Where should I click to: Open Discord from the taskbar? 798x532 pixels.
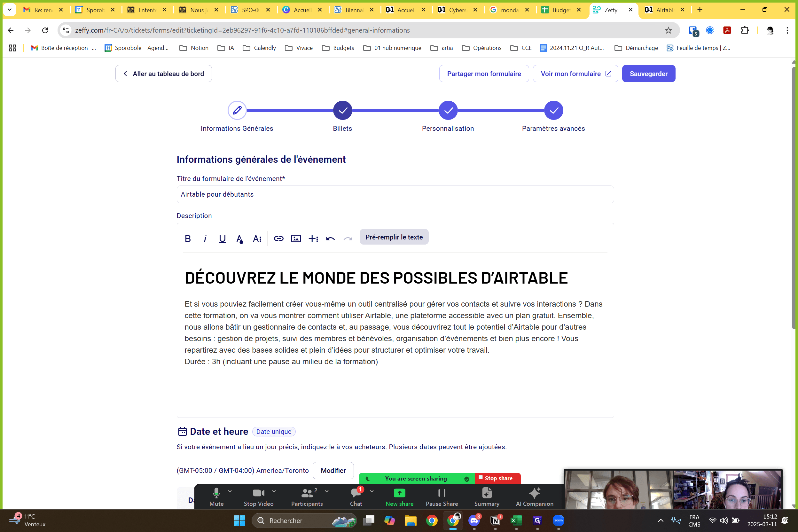[x=474, y=520]
